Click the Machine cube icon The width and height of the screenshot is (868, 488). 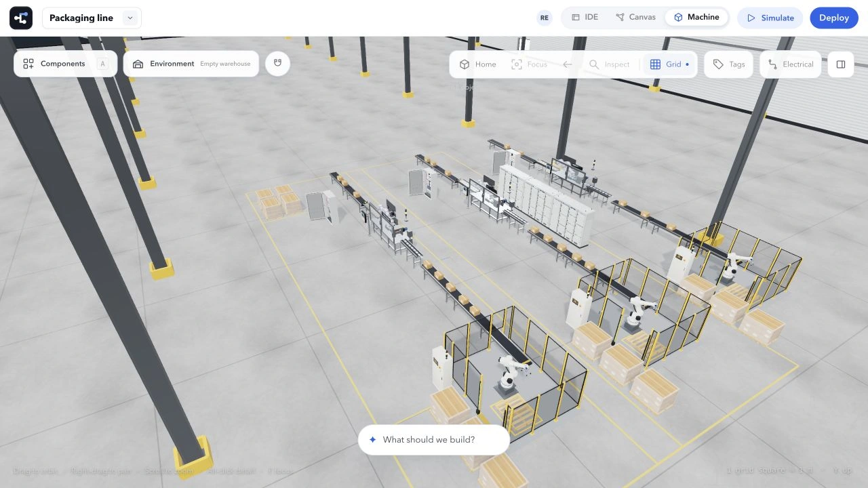point(678,18)
